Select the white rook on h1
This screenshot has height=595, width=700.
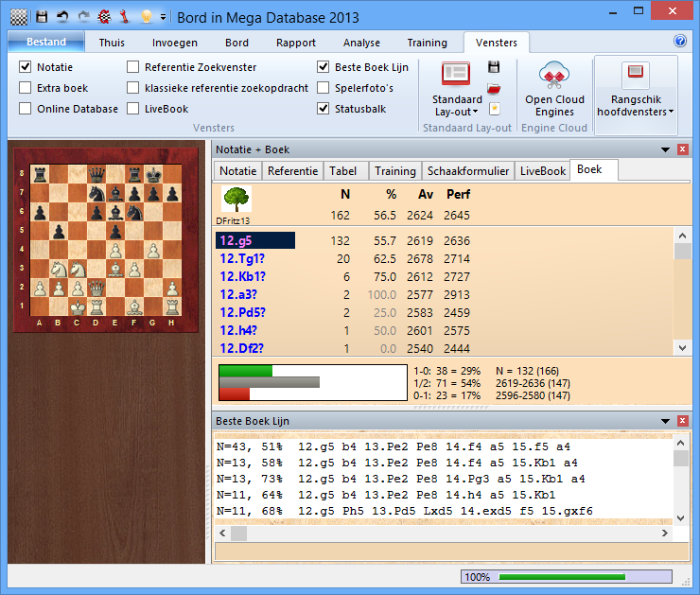[x=172, y=307]
